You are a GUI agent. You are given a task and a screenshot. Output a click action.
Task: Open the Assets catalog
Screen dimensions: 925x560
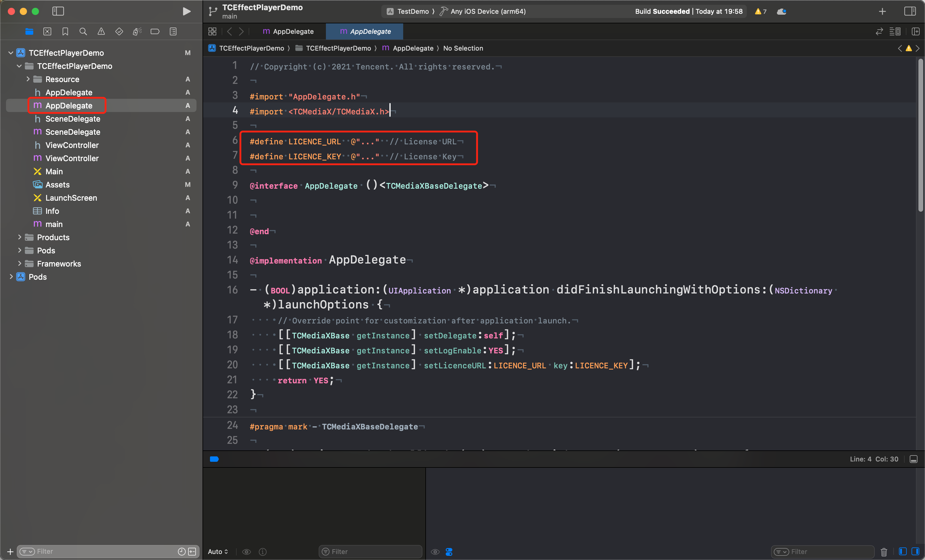pyautogui.click(x=101, y=184)
